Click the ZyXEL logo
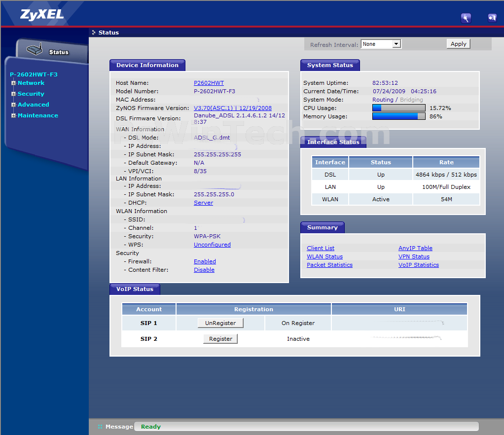 pyautogui.click(x=42, y=14)
